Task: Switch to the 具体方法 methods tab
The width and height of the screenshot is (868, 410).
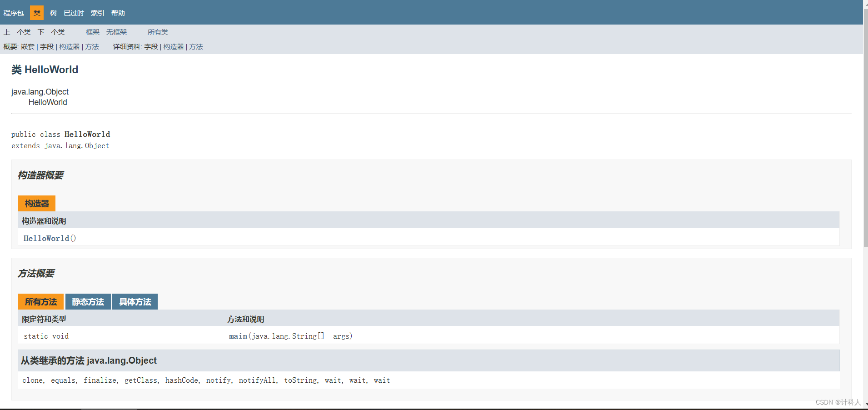Action: tap(135, 301)
